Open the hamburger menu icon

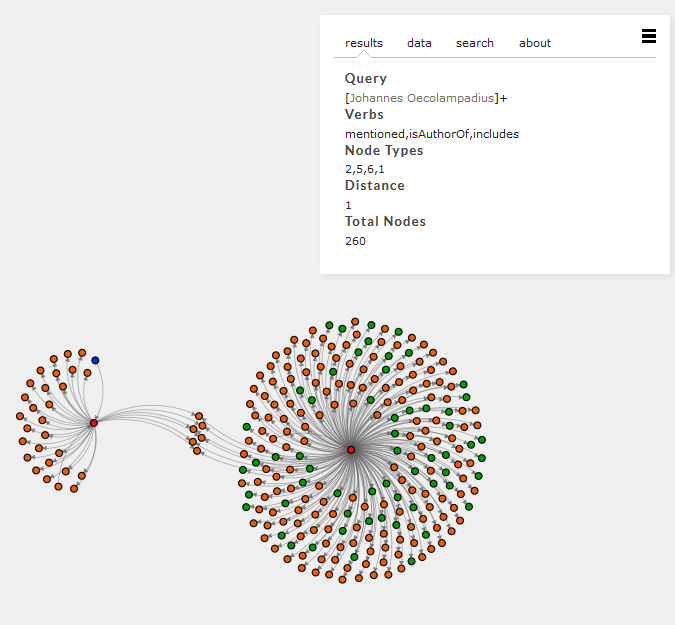pos(649,36)
